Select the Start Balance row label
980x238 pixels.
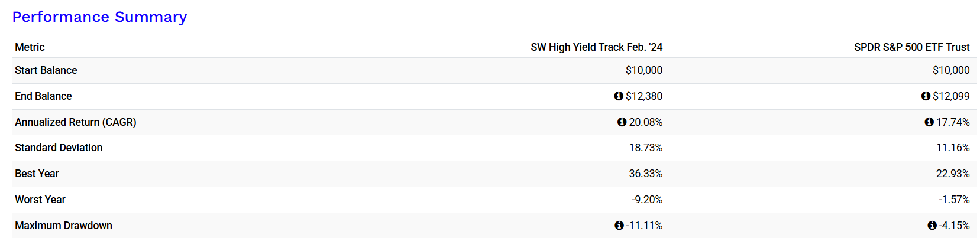[46, 70]
